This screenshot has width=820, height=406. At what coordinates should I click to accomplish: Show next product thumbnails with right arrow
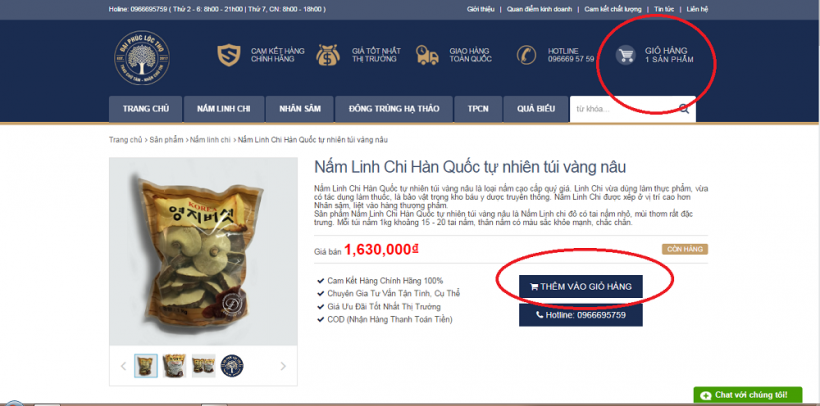pos(283,366)
